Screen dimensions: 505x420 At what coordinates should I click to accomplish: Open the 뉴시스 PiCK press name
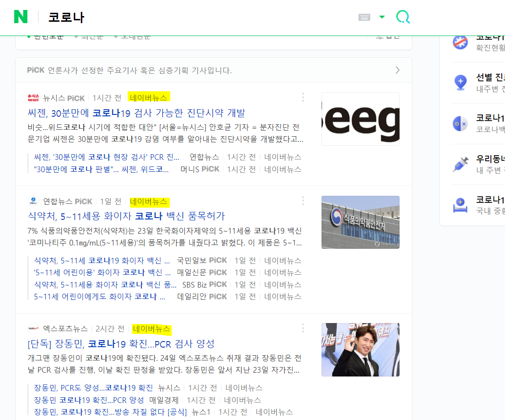pyautogui.click(x=64, y=98)
